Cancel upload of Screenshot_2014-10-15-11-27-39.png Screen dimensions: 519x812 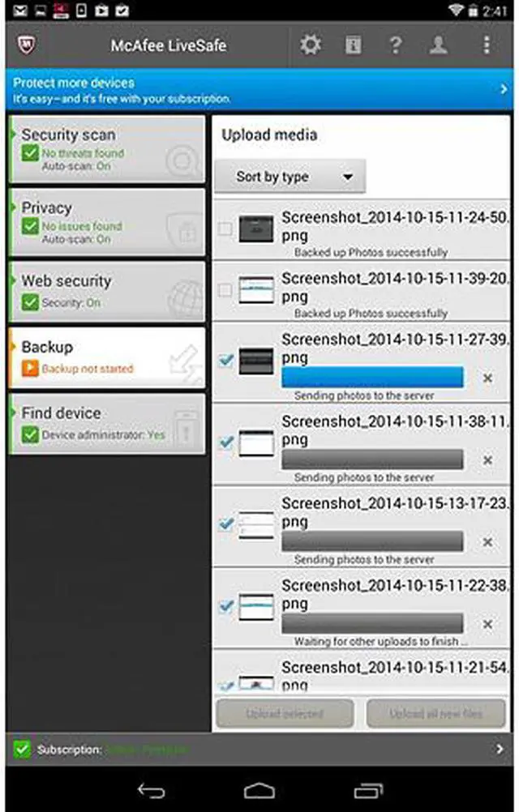pyautogui.click(x=487, y=378)
